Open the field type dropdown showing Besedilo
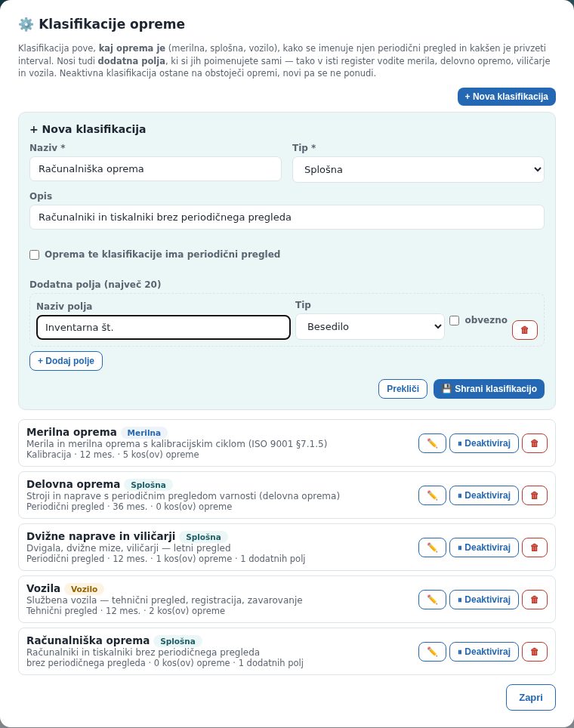Screen dimensions: 574x728 click(x=369, y=326)
